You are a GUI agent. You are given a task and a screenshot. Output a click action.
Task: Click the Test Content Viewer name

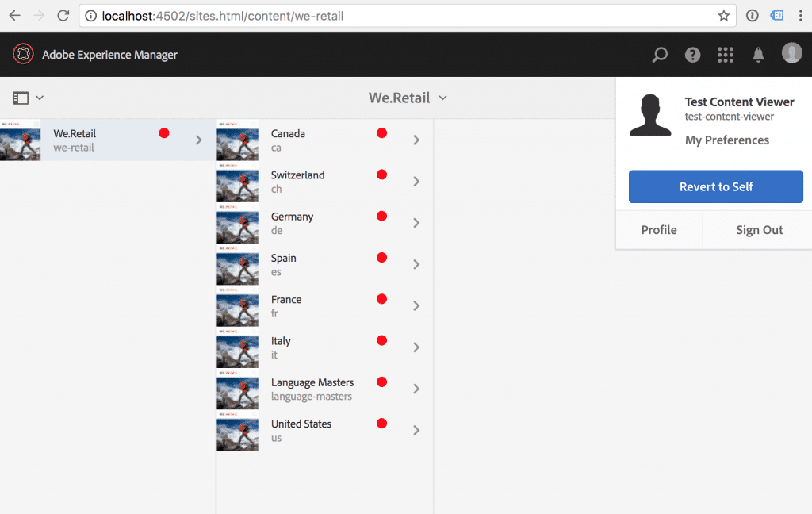click(739, 102)
